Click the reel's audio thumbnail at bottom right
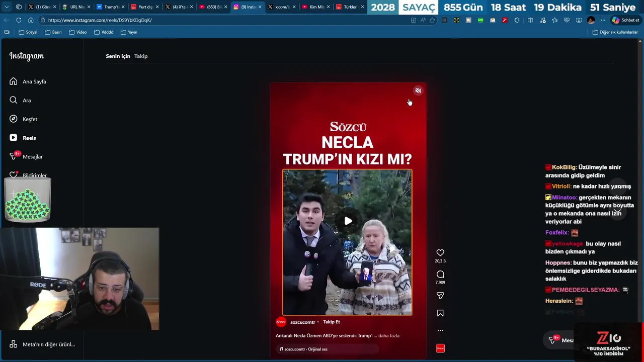This screenshot has height=362, width=644. click(440, 348)
